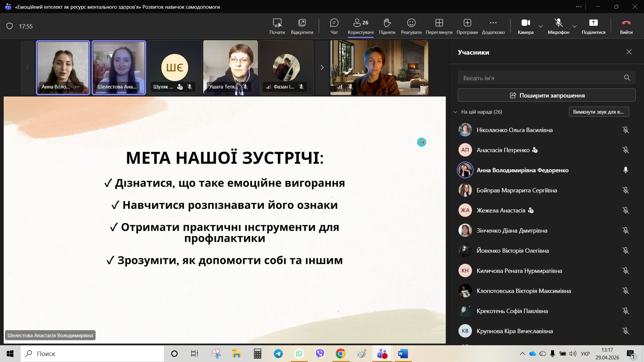Open the Chat panel icon

334,26
